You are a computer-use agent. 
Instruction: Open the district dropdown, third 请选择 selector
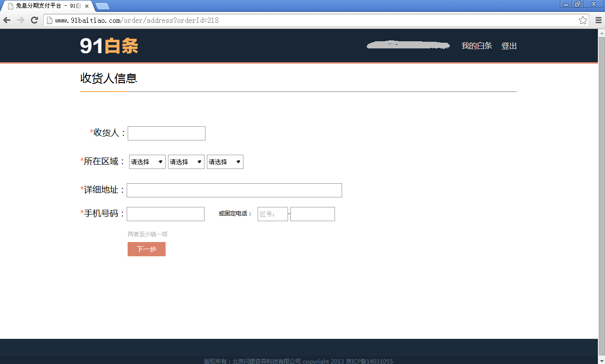coord(224,161)
